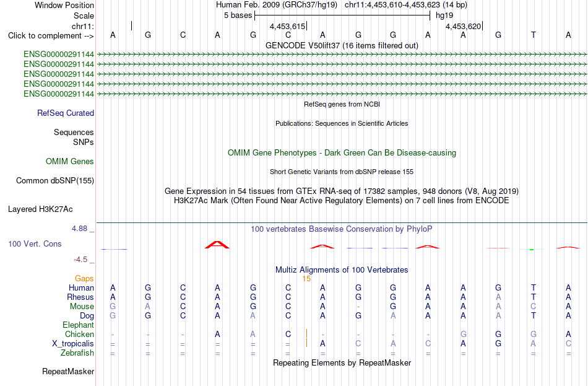
Task: Open the 100 Vert. Cons track label
Action: pos(35,243)
